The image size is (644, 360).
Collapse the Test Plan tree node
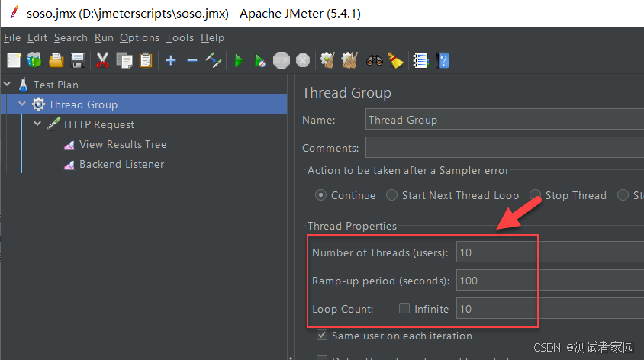coord(8,84)
